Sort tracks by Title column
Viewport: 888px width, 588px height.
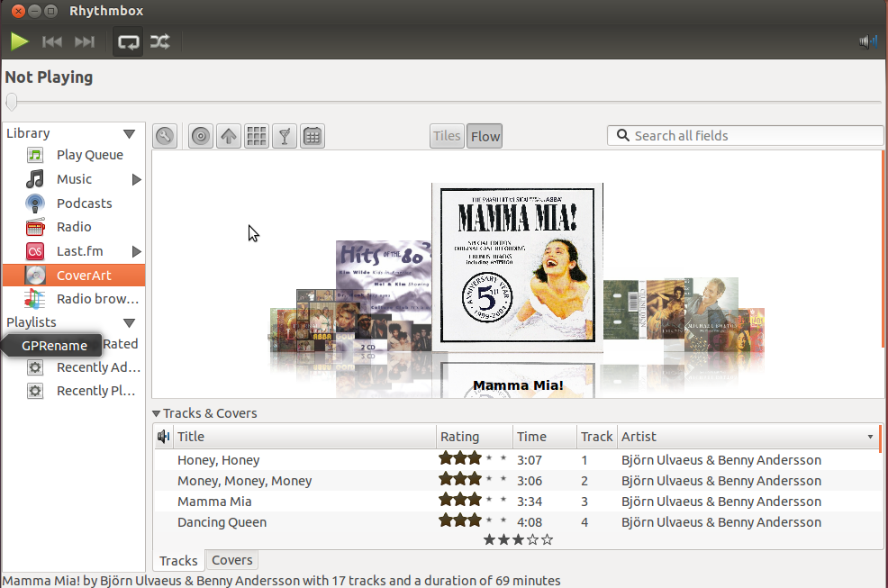(304, 436)
